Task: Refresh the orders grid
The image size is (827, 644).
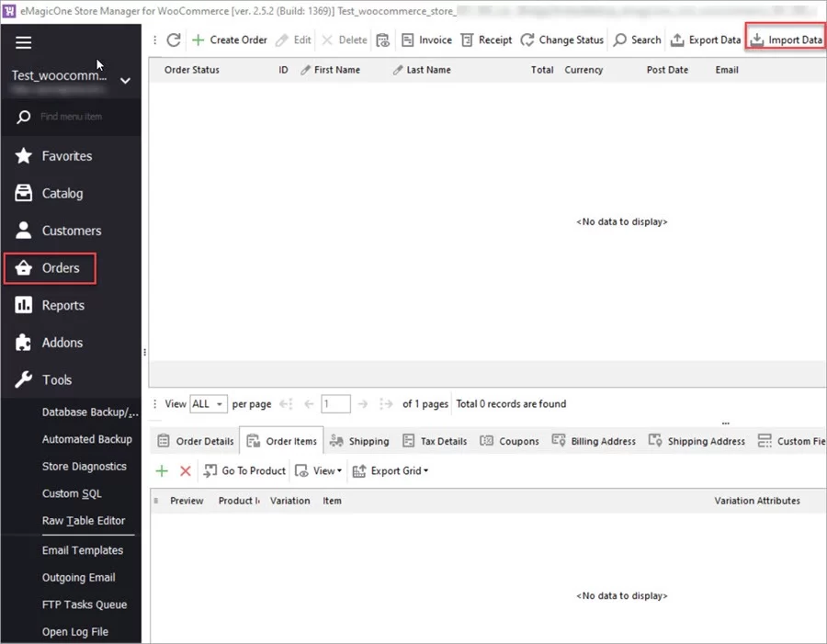Action: coord(173,40)
